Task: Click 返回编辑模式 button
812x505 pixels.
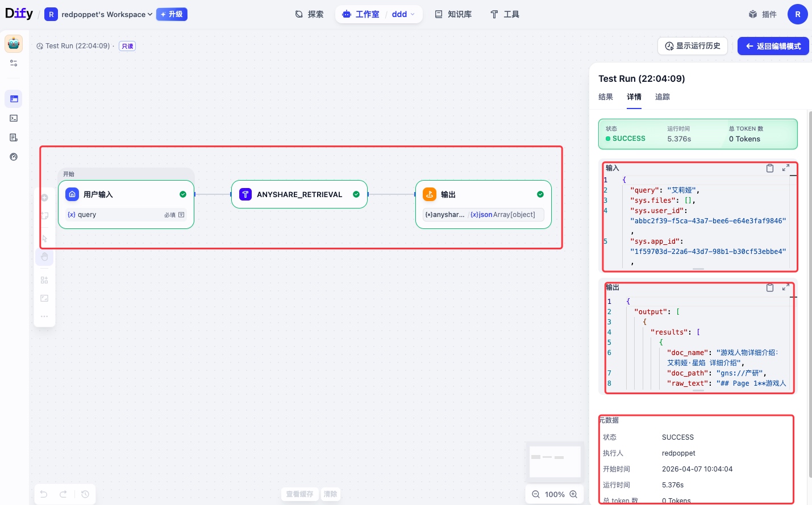Action: pos(773,46)
